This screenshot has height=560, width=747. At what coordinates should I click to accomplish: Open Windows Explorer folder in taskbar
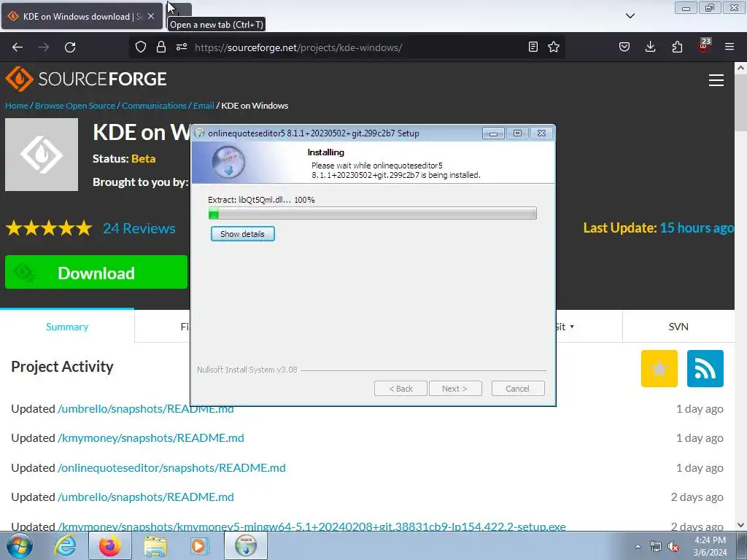(155, 545)
